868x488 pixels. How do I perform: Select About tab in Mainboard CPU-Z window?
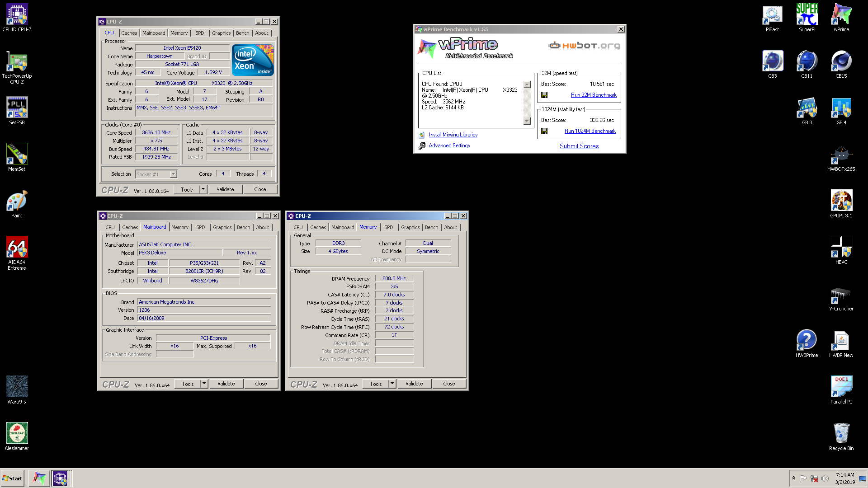pyautogui.click(x=263, y=227)
